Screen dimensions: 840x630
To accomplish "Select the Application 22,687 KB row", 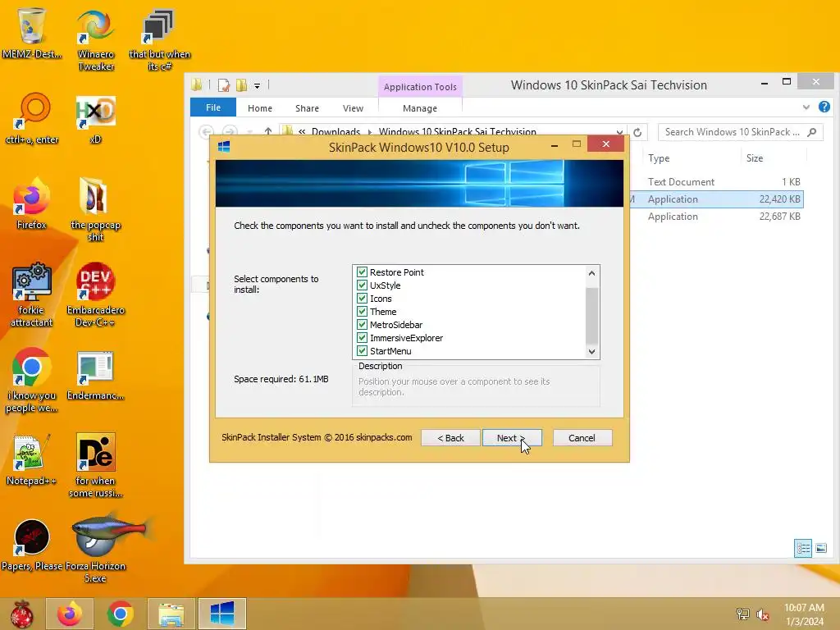I will 717,217.
